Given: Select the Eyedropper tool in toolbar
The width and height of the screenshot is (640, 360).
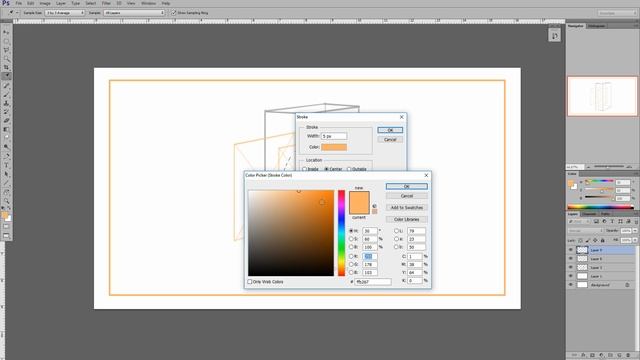Looking at the screenshot, I should [6, 76].
